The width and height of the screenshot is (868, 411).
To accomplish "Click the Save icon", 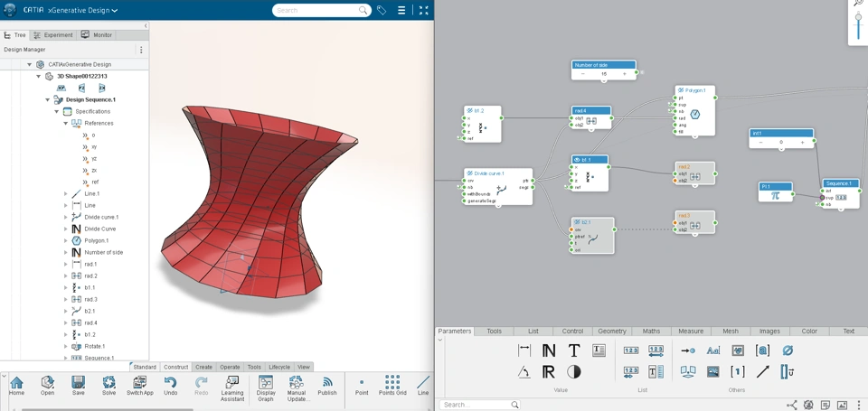I will [x=78, y=382].
